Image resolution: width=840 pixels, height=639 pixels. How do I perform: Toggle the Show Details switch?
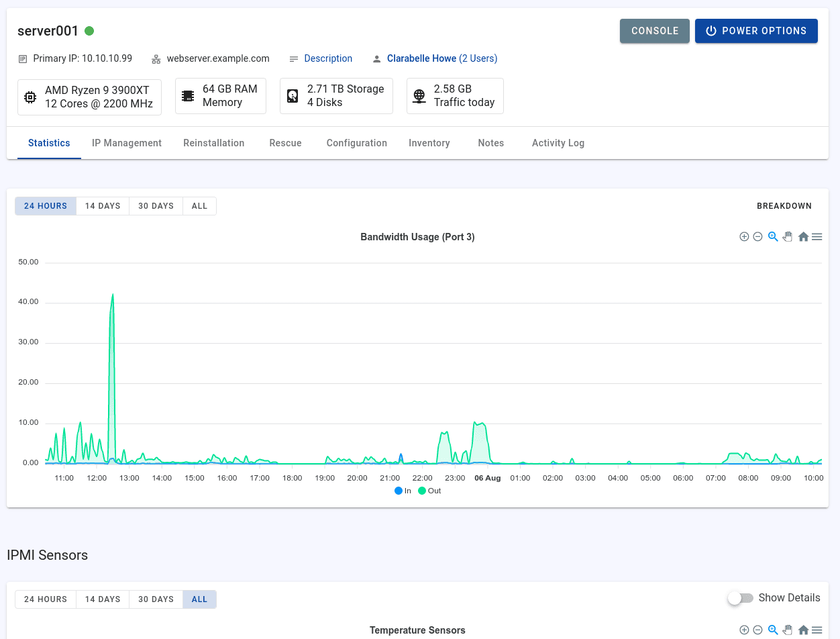pyautogui.click(x=741, y=598)
